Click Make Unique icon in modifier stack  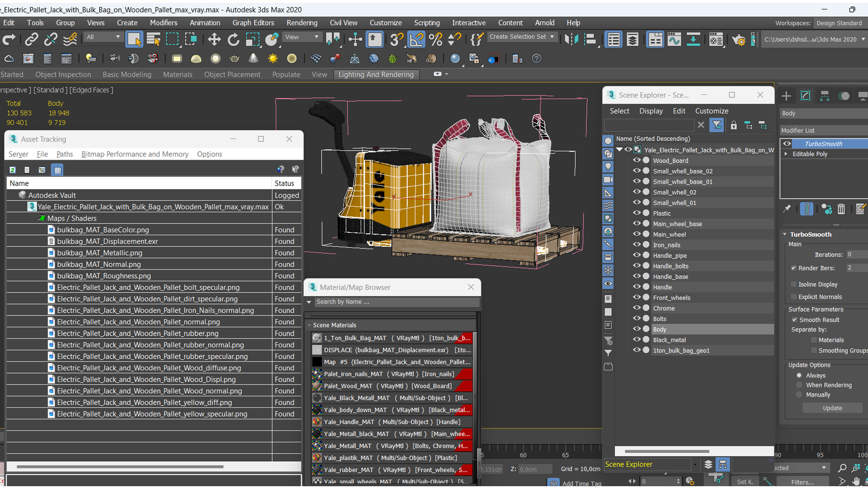pyautogui.click(x=827, y=209)
